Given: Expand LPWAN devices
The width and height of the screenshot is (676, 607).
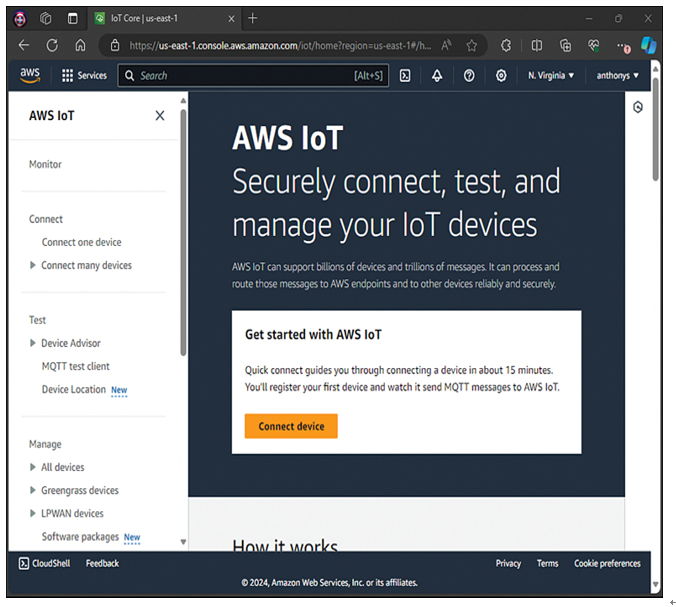Looking at the screenshot, I should tap(32, 513).
